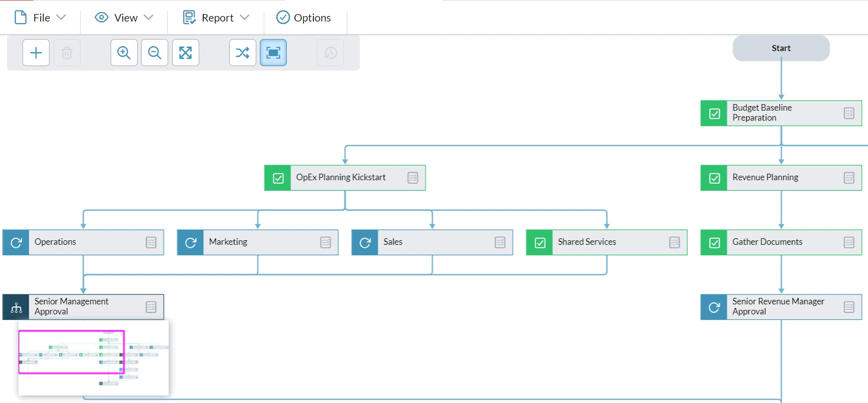This screenshot has height=403, width=868.
Task: Zoom out using the magnifier minus icon
Action: [155, 53]
